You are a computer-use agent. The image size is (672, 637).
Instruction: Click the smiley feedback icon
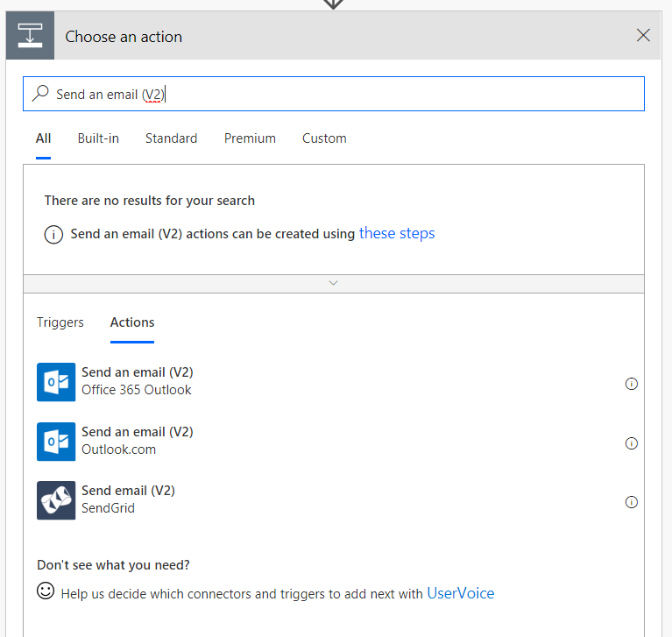click(46, 591)
